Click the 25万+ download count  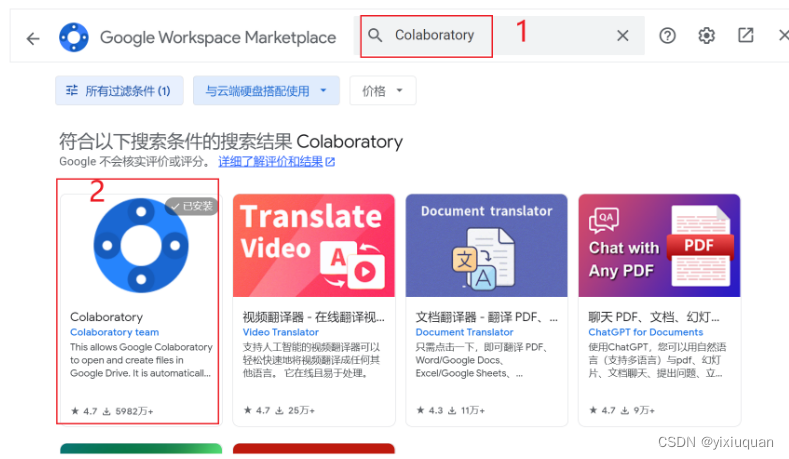click(295, 410)
